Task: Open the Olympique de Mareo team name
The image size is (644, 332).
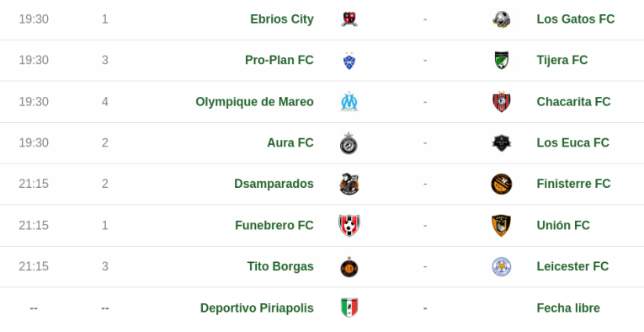Action: point(254,101)
